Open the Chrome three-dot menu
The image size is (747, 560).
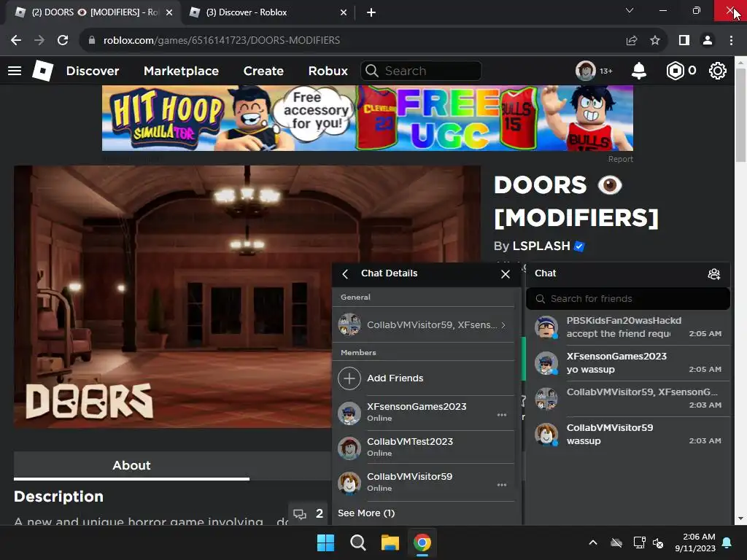click(x=731, y=41)
